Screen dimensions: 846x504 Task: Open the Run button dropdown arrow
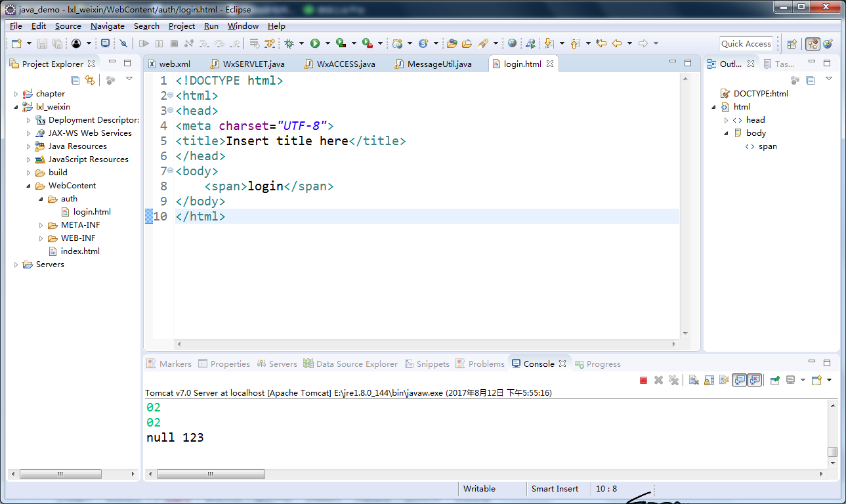point(328,44)
